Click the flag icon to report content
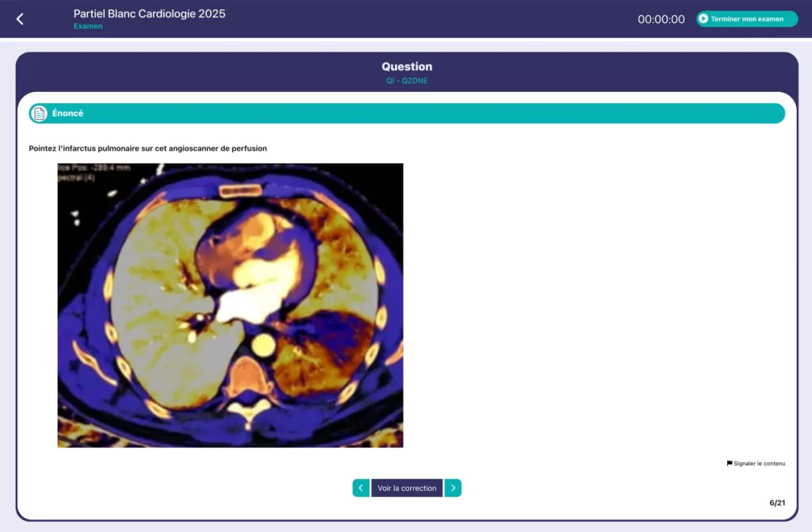Screen dimensions: 812x532 click(x=730, y=463)
